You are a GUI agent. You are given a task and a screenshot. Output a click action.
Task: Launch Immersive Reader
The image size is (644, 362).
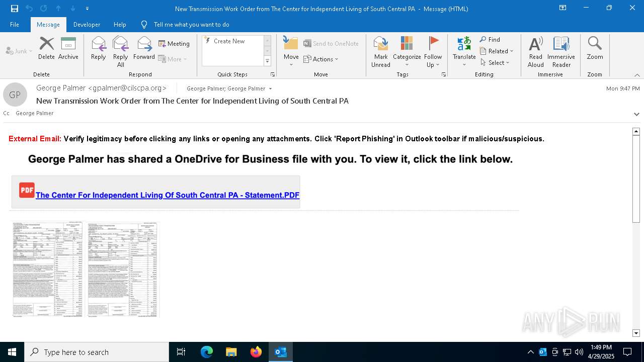coord(561,52)
